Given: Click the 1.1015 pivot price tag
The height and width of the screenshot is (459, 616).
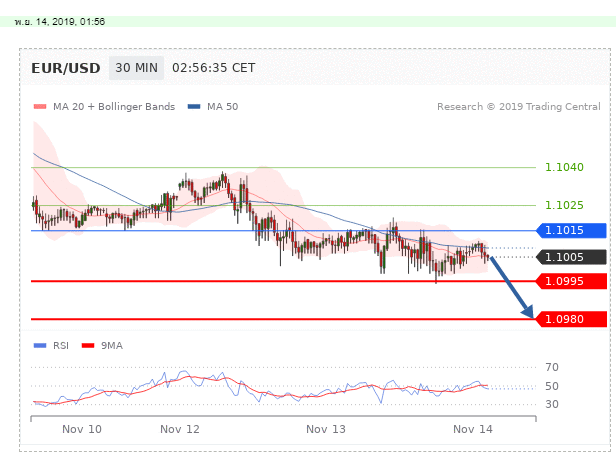Looking at the screenshot, I should (x=571, y=230).
